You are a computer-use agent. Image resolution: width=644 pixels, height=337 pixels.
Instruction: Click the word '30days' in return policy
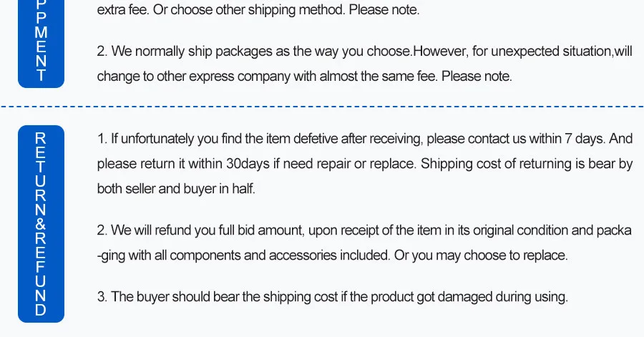249,164
